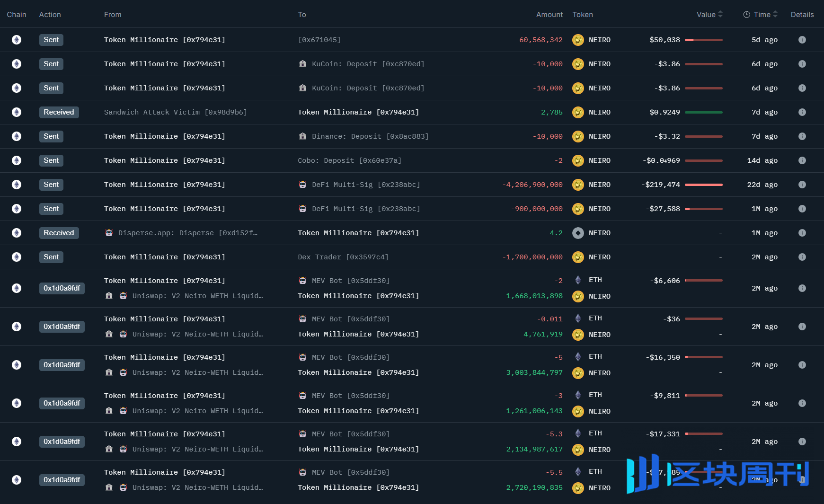Open details icon for the -$36 swap row
Screen dimensions: 824x504
[x=802, y=327]
